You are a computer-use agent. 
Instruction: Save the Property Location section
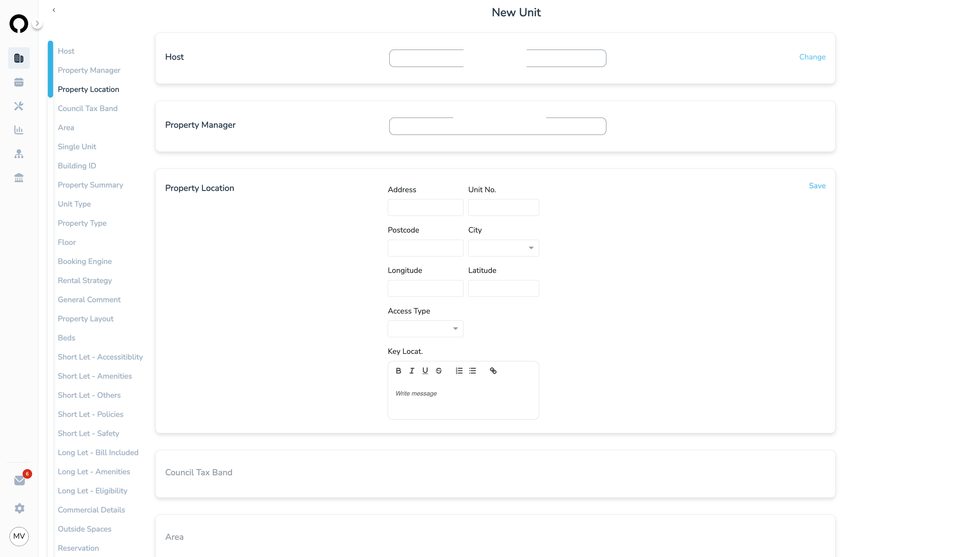point(817,186)
